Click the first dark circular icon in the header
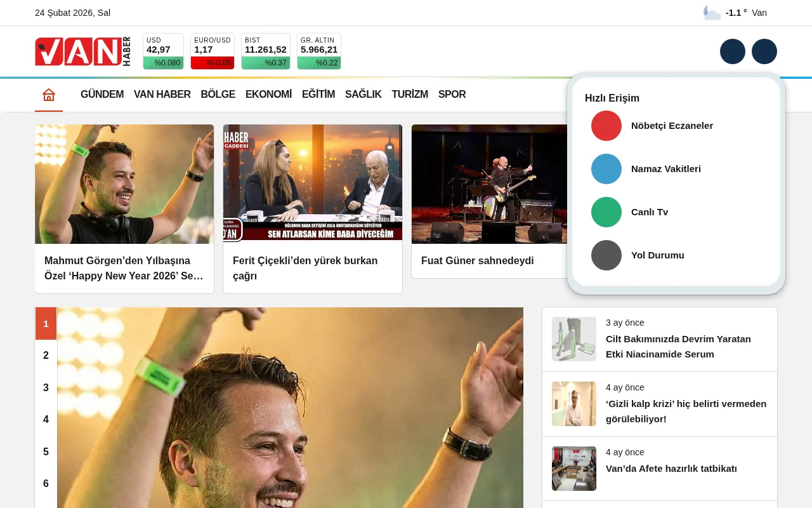Screen dimensions: 812x508 pos(733,51)
